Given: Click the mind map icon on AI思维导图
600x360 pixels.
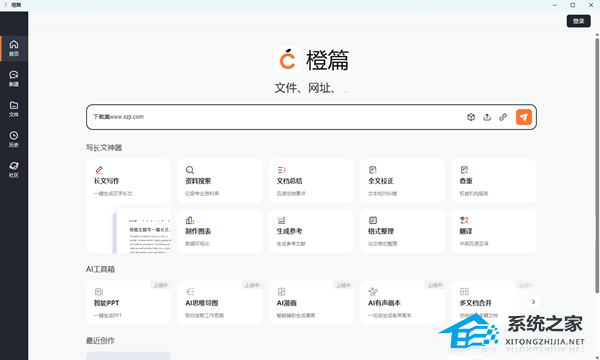Looking at the screenshot, I should tap(190, 292).
